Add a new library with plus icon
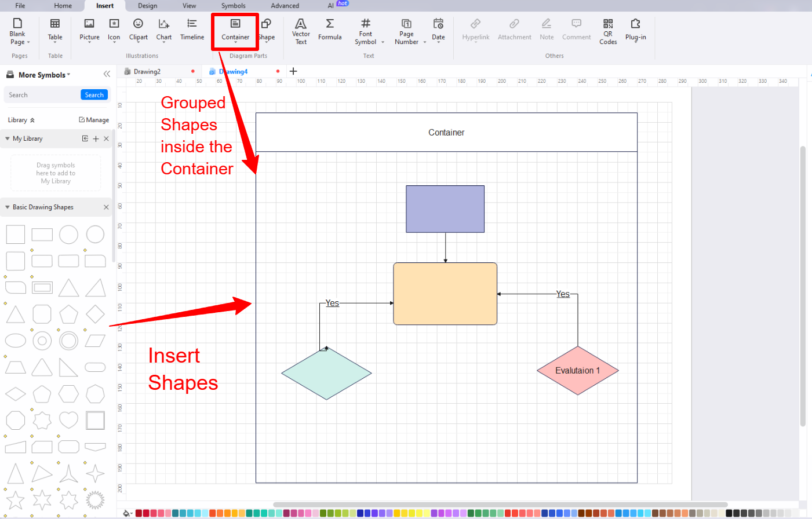812x519 pixels. 96,139
